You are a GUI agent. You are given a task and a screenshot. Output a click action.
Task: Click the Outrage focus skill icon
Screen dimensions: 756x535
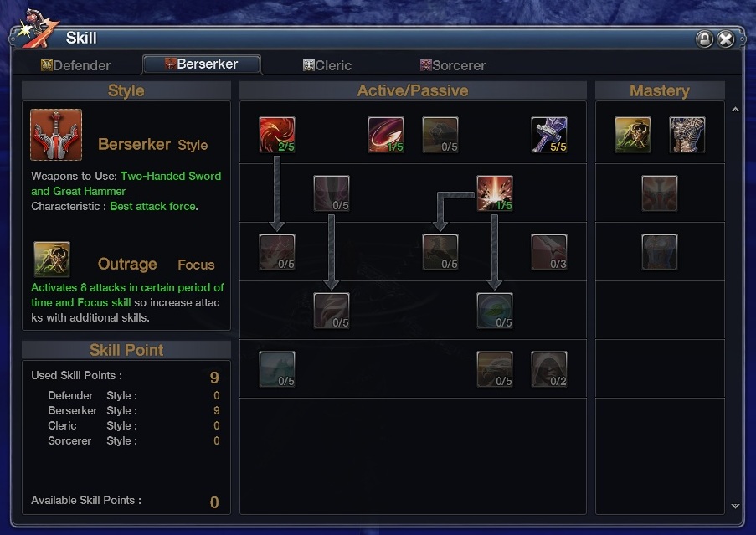click(52, 260)
